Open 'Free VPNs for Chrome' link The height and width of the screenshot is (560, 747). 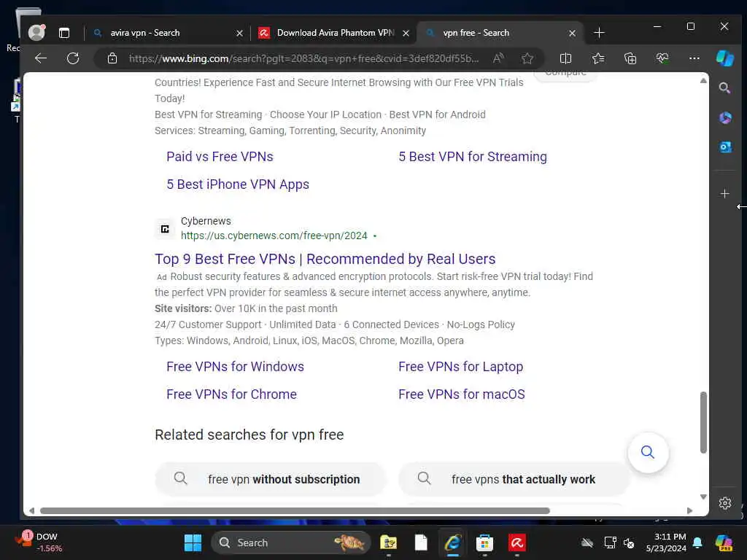(231, 394)
